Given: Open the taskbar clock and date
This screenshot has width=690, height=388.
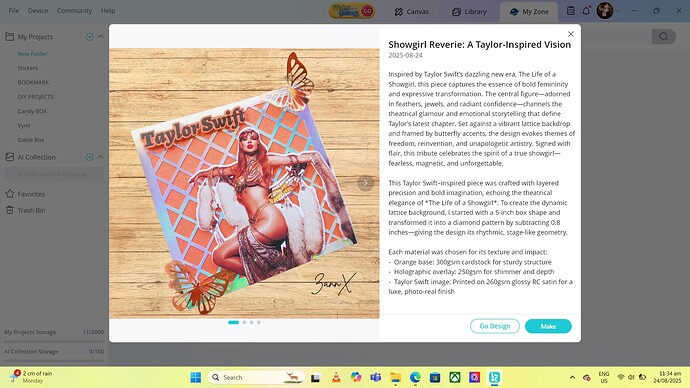Looking at the screenshot, I should 669,377.
